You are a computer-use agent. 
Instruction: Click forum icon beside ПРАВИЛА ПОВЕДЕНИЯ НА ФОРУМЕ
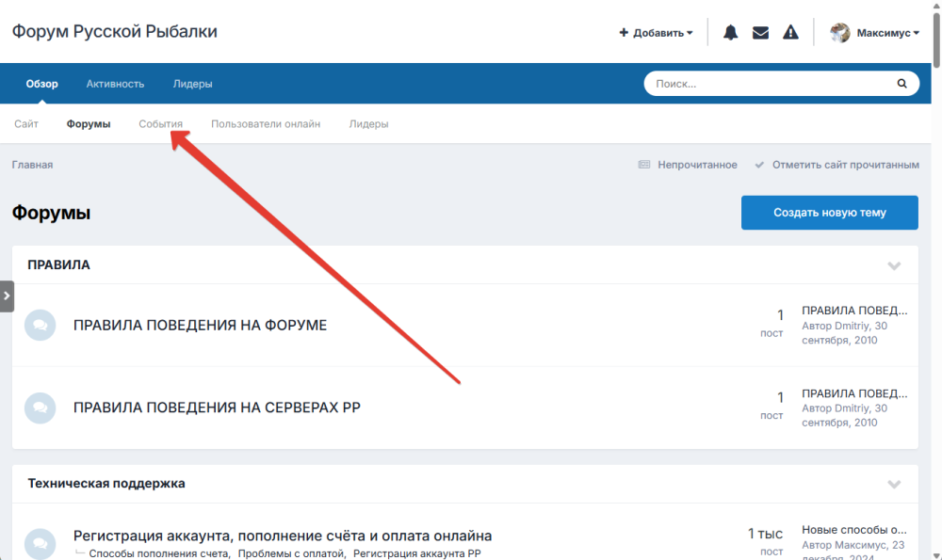[40, 325]
